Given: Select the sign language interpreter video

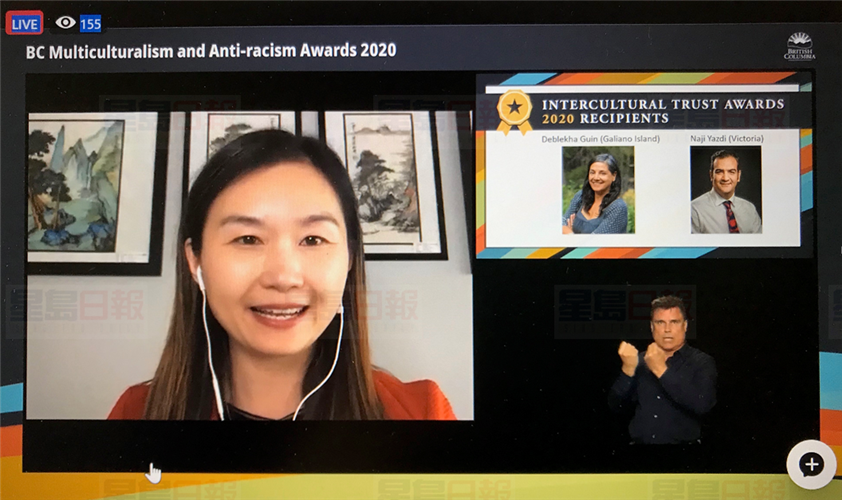Looking at the screenshot, I should point(664,370).
